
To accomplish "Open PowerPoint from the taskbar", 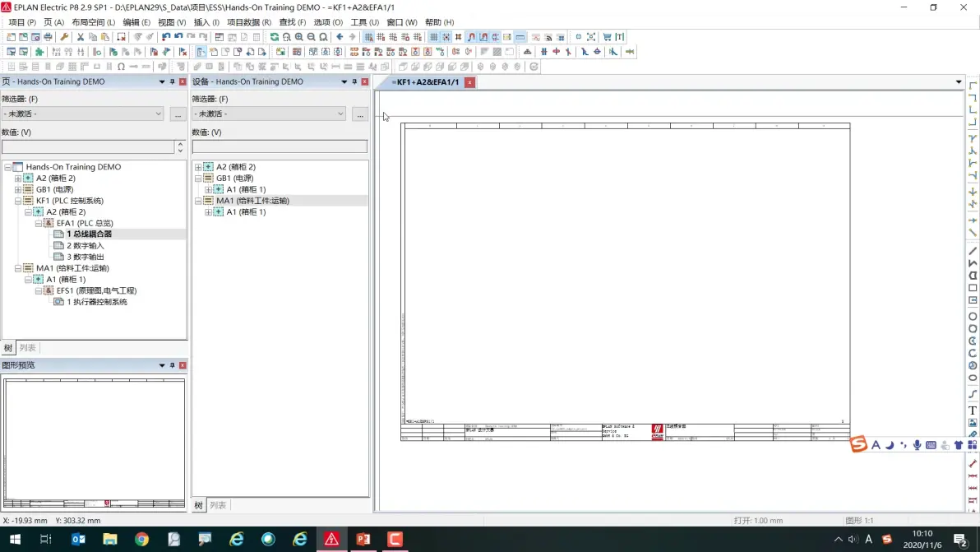I will point(363,539).
